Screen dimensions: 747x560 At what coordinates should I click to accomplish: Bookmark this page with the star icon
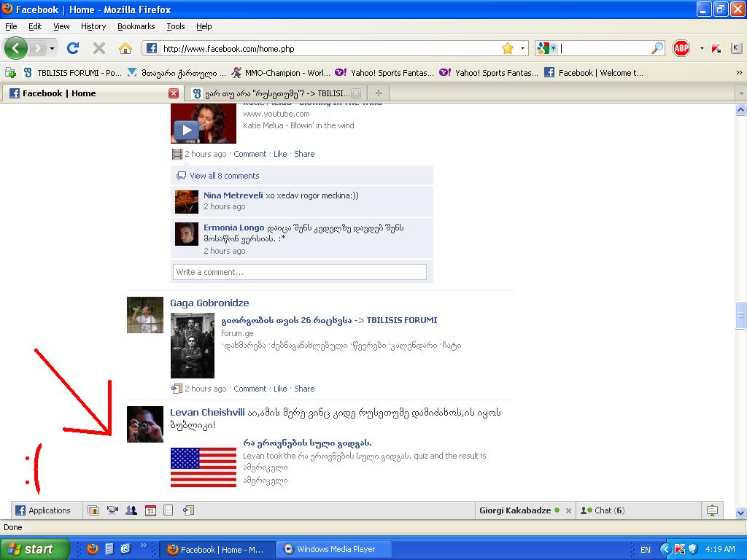(508, 48)
